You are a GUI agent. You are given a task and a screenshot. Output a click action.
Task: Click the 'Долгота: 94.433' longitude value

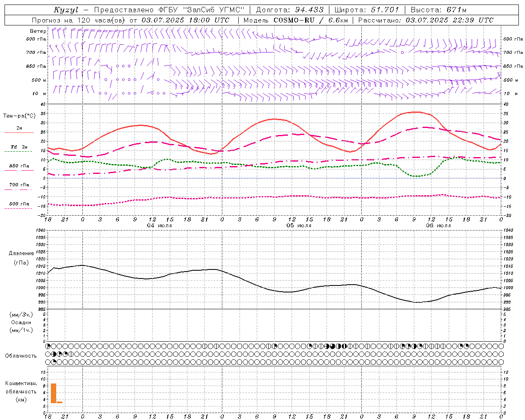click(x=290, y=10)
